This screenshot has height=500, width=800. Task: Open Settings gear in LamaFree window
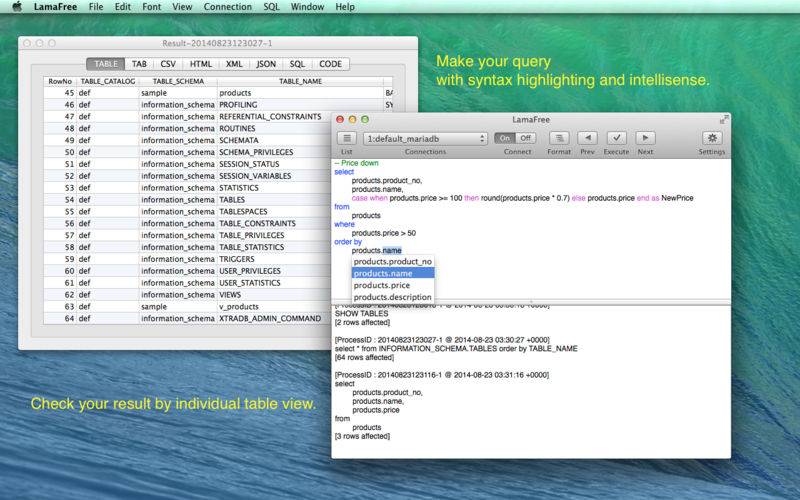tap(712, 138)
